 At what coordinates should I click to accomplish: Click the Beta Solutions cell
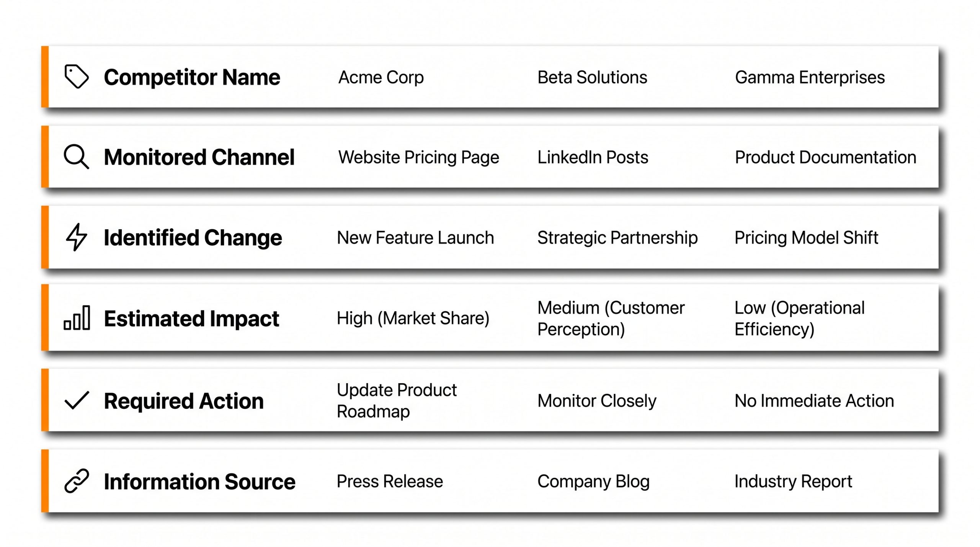coord(592,77)
